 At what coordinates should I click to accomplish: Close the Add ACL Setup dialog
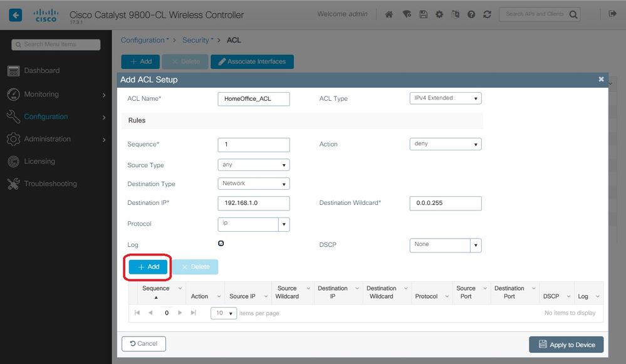601,79
